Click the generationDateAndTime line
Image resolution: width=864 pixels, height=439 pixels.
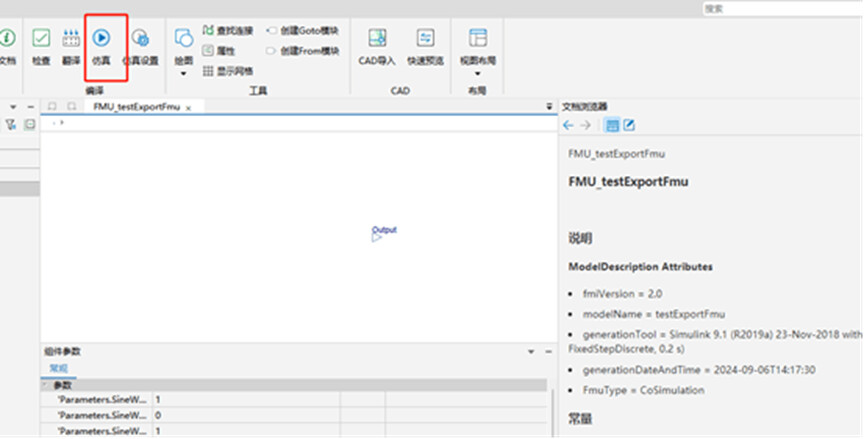[699, 370]
